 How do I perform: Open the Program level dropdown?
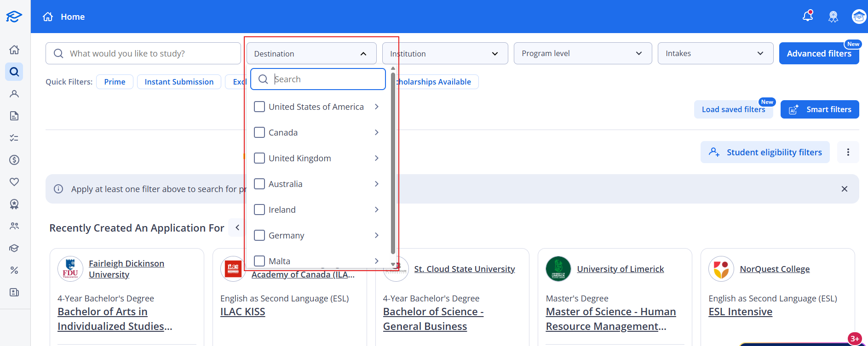(583, 53)
